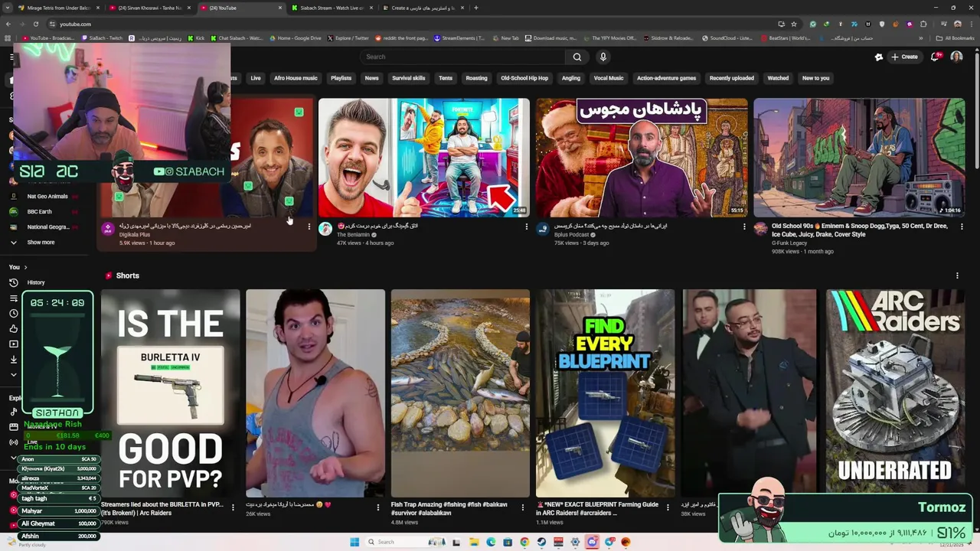980x551 pixels.
Task: Click Bplus Podcast channel avatar
Action: [x=543, y=229]
